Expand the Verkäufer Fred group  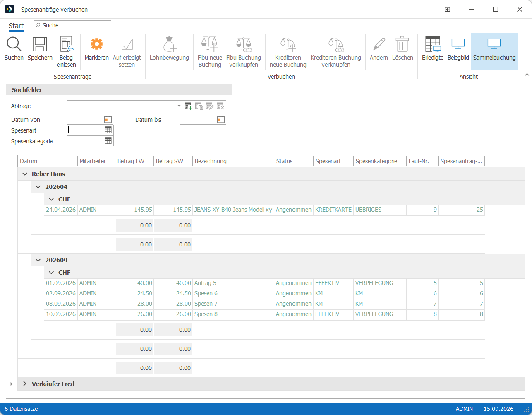[x=24, y=384]
